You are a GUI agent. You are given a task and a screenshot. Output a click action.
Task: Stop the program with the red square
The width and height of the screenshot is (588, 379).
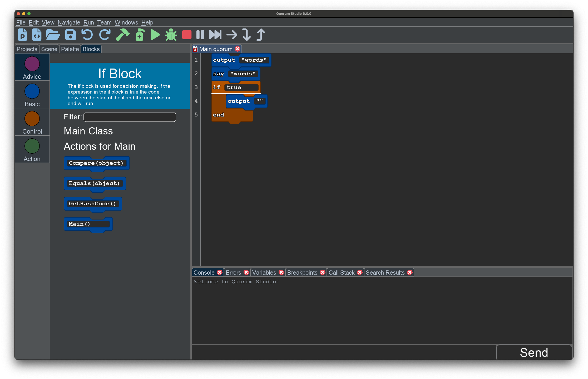click(187, 35)
